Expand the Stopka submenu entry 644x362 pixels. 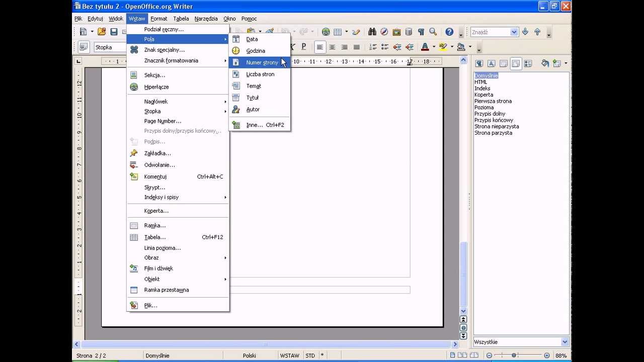point(178,111)
